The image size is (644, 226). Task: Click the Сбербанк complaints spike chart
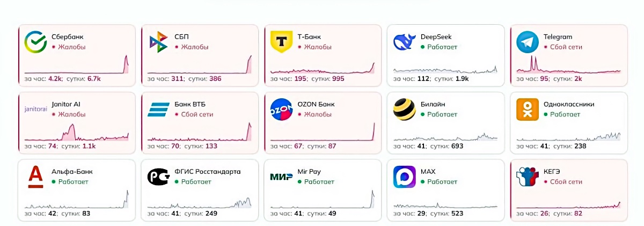point(77,65)
